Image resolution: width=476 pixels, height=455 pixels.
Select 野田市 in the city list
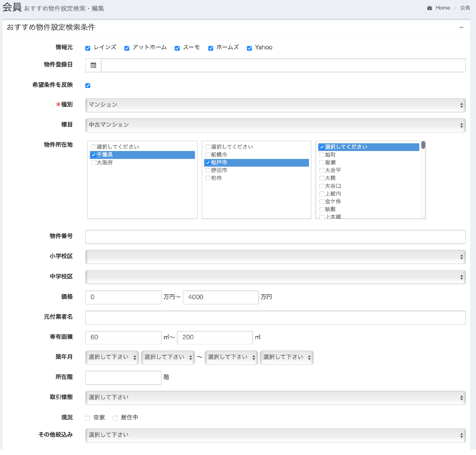click(x=257, y=170)
